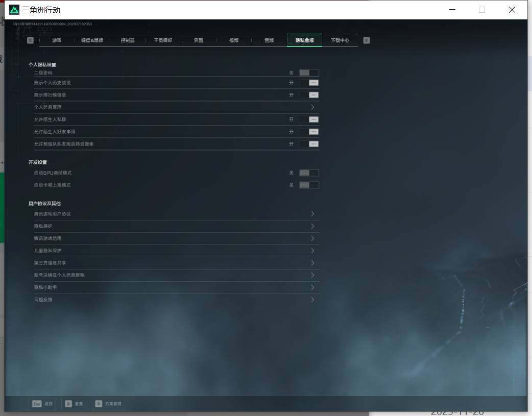
Task: Switch to the 界面 tab
Action: 199,40
